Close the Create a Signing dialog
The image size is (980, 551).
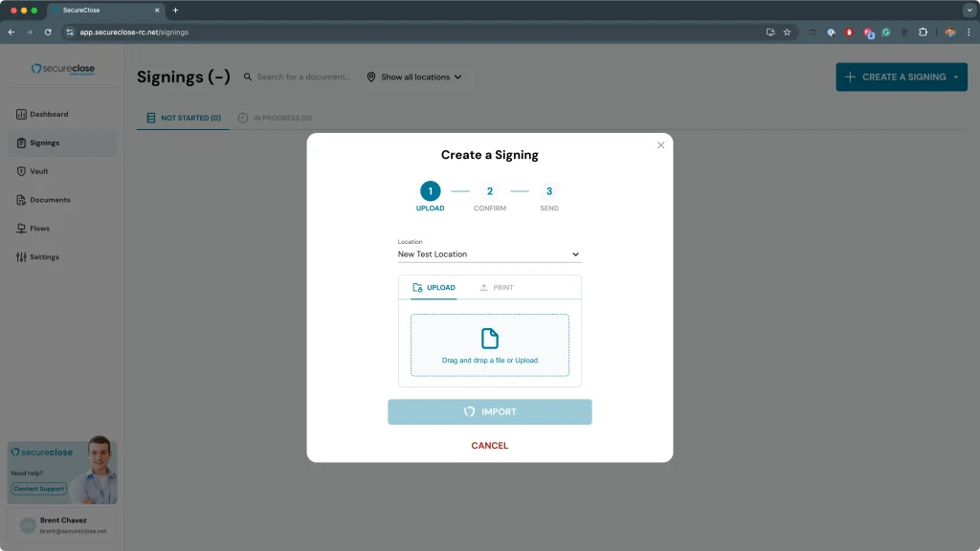[659, 145]
